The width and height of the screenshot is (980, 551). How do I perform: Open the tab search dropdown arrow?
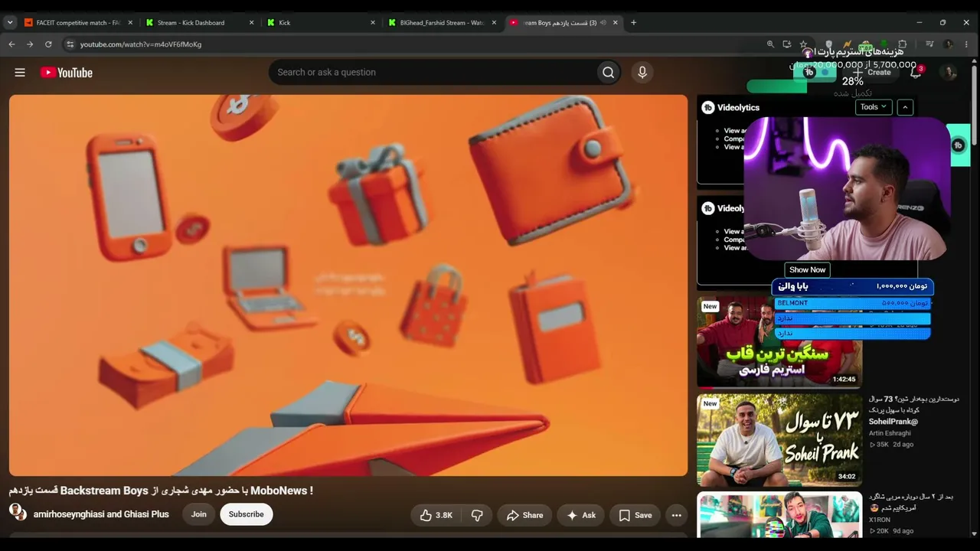click(x=10, y=23)
